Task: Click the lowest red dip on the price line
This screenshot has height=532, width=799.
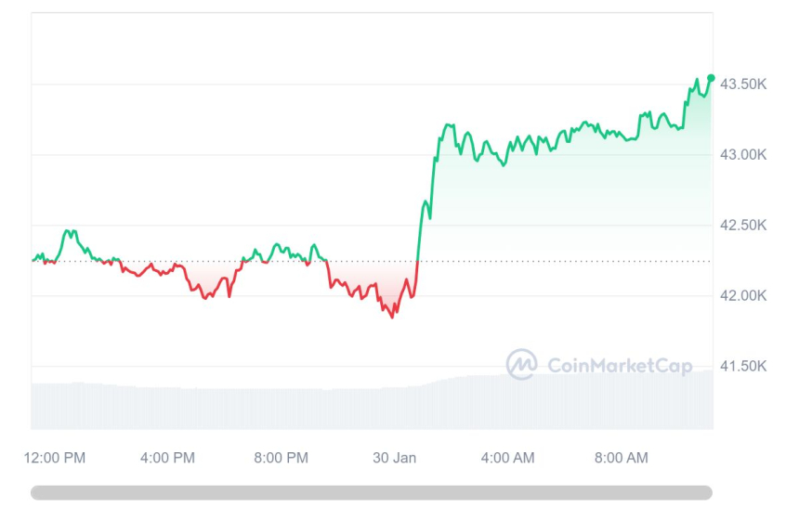Action: pyautogui.click(x=392, y=317)
